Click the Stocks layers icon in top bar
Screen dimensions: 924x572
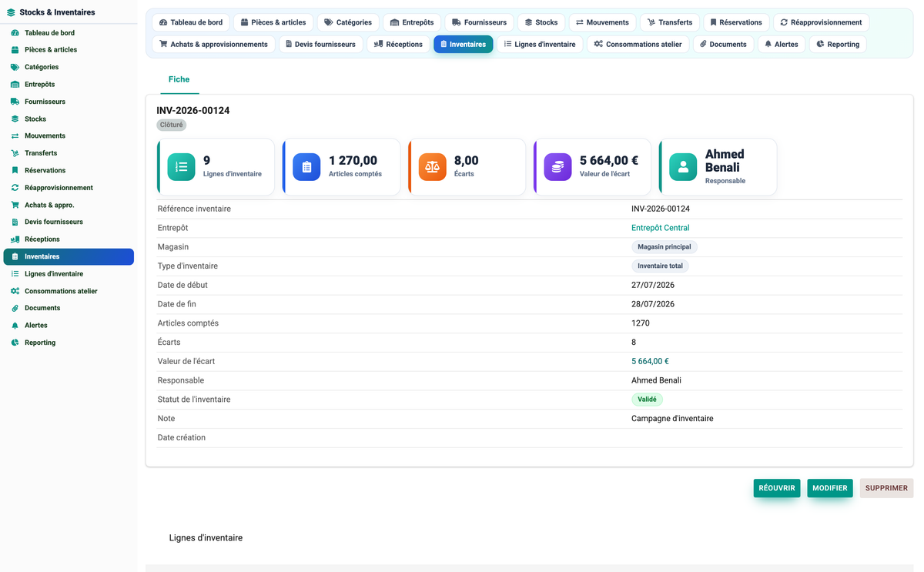[529, 22]
